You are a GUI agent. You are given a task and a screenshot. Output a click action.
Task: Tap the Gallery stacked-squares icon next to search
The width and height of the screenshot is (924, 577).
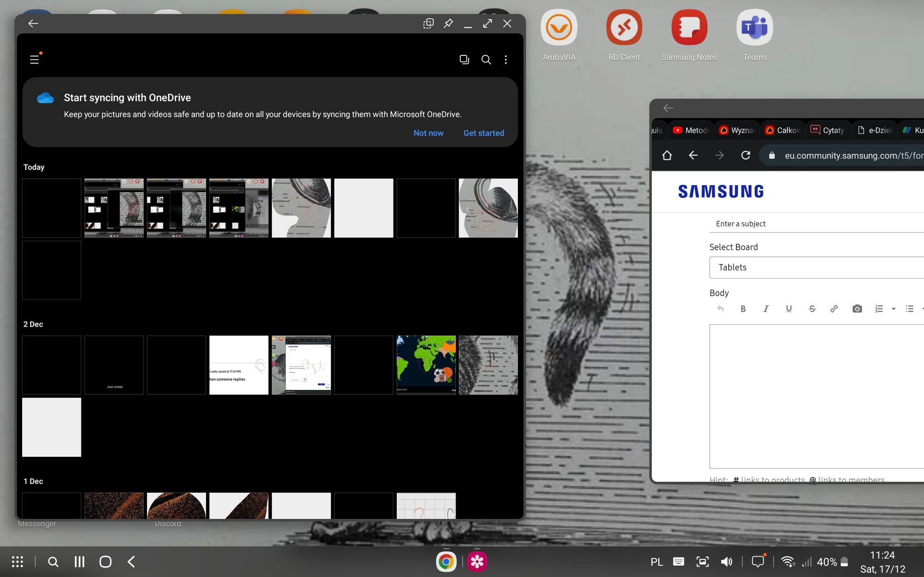coord(464,60)
